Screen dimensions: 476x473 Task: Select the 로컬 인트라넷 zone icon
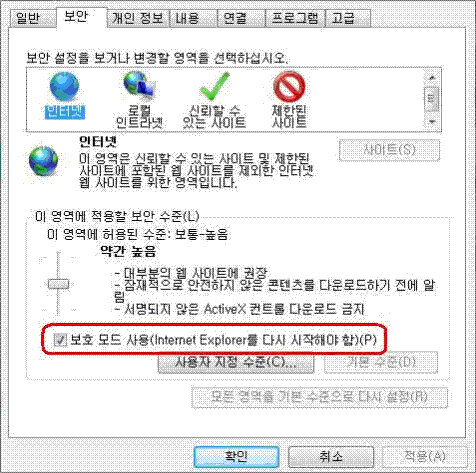click(139, 86)
